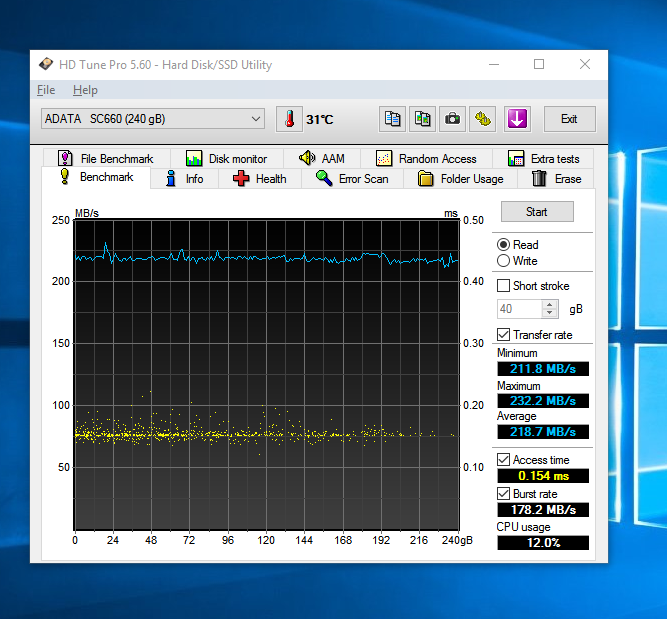Click the thermometer temperature icon
Image resolution: width=667 pixels, height=619 pixels.
pos(289,119)
